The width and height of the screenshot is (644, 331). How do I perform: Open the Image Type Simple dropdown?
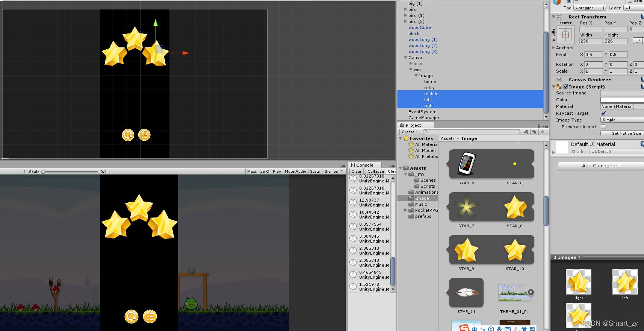click(x=622, y=120)
